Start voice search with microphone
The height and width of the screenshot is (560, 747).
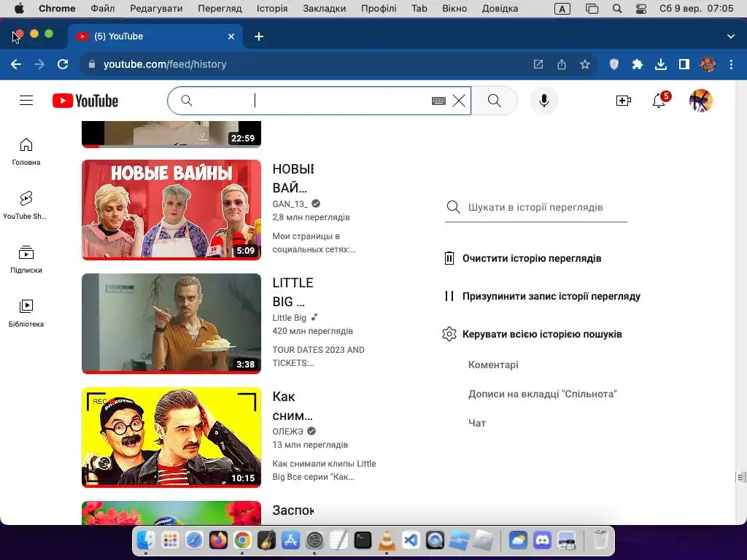[x=544, y=101]
